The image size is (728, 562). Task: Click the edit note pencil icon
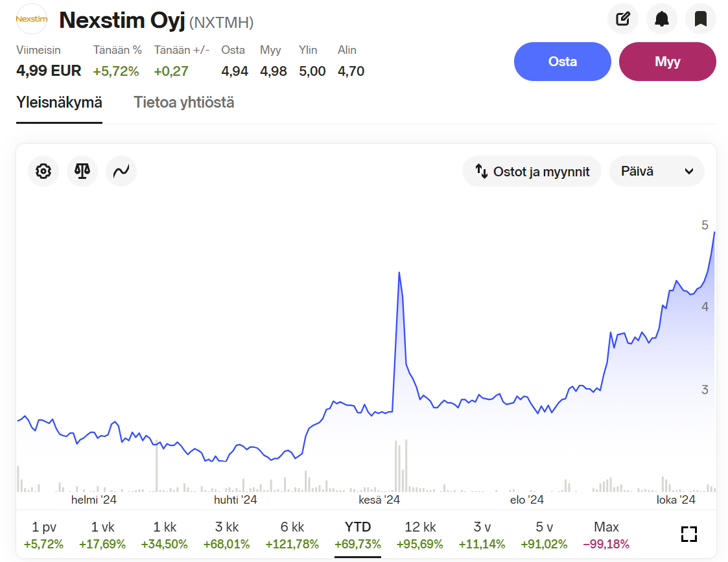[622, 19]
